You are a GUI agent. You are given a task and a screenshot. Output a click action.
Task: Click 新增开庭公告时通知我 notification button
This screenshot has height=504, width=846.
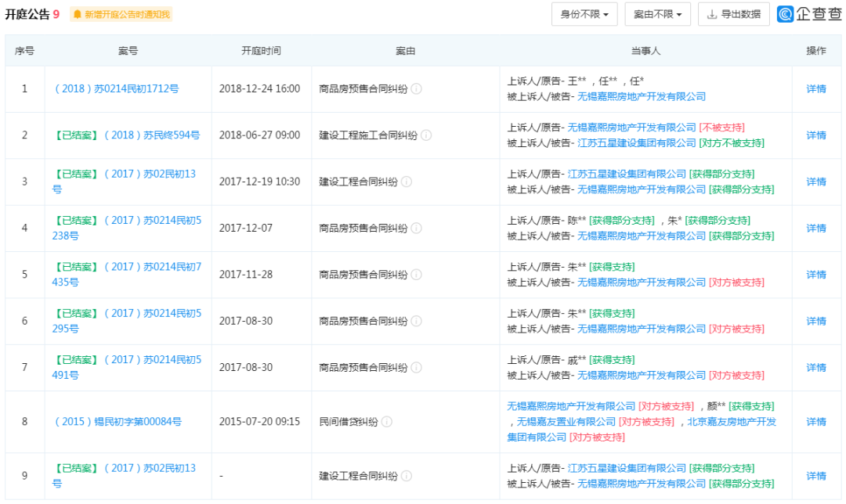tap(121, 14)
